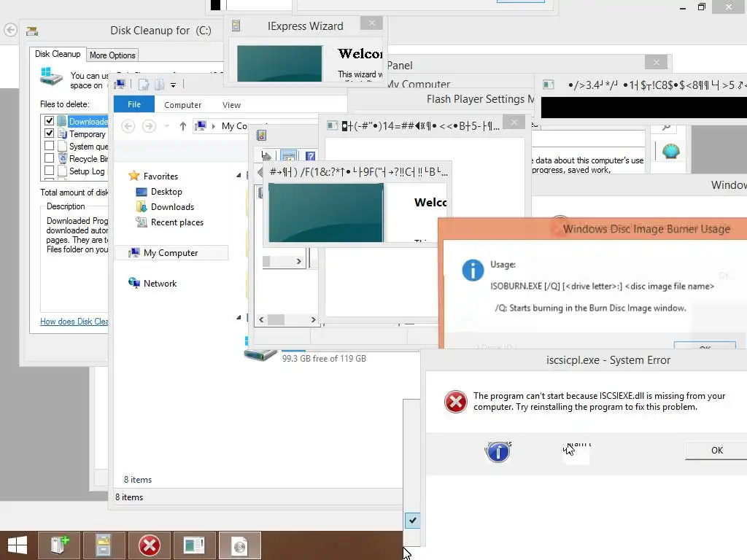Click the Explorer computer title bar icon
The width and height of the screenshot is (747, 560).
pyautogui.click(x=120, y=85)
